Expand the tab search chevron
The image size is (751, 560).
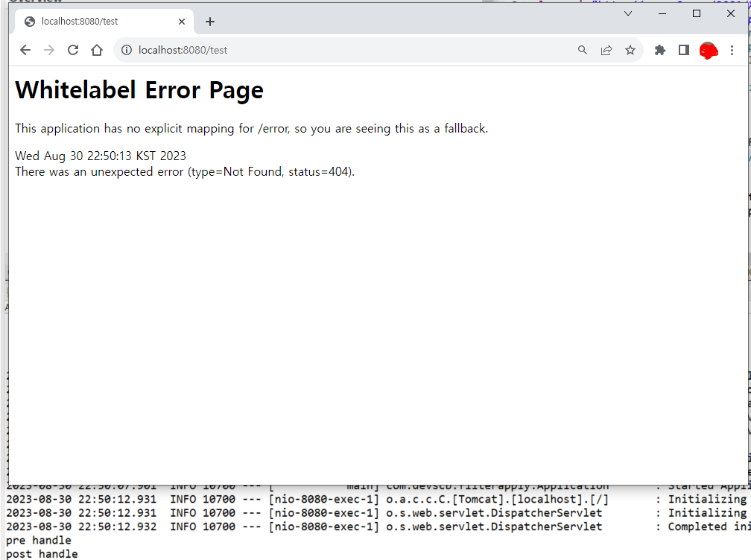click(628, 13)
